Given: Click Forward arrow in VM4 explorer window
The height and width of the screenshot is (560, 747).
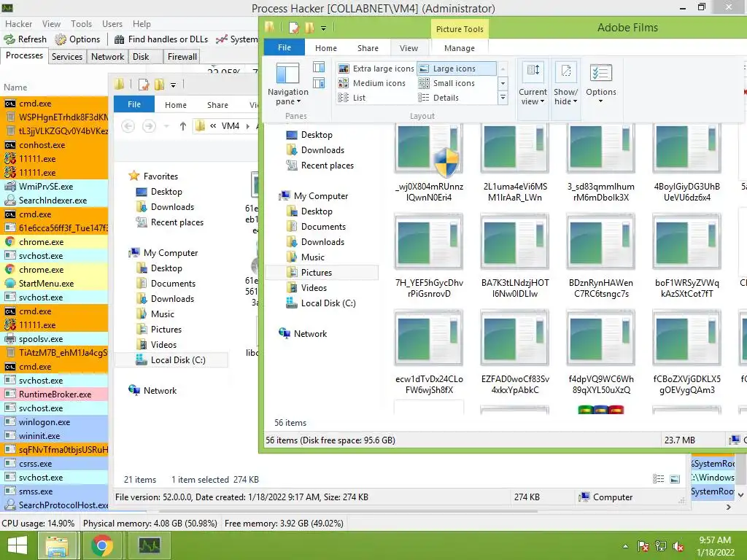Looking at the screenshot, I should pos(149,126).
